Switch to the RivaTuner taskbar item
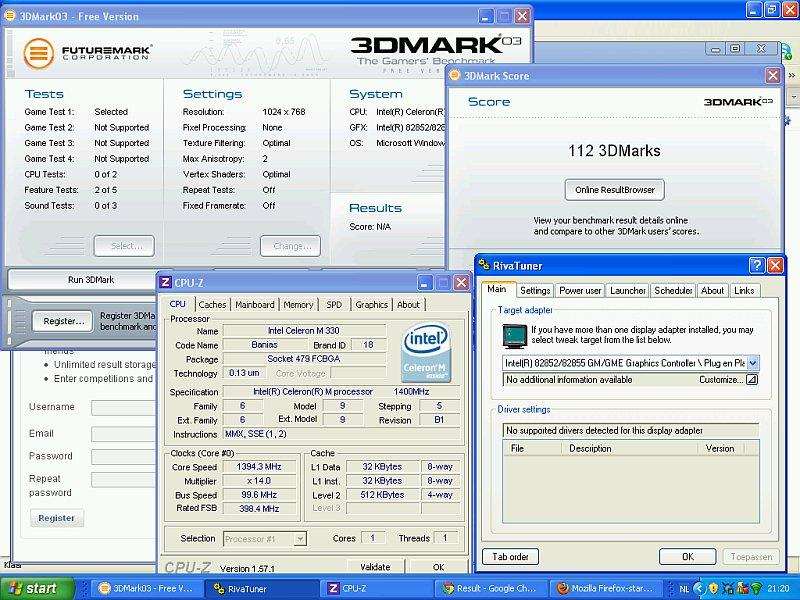 (261, 588)
